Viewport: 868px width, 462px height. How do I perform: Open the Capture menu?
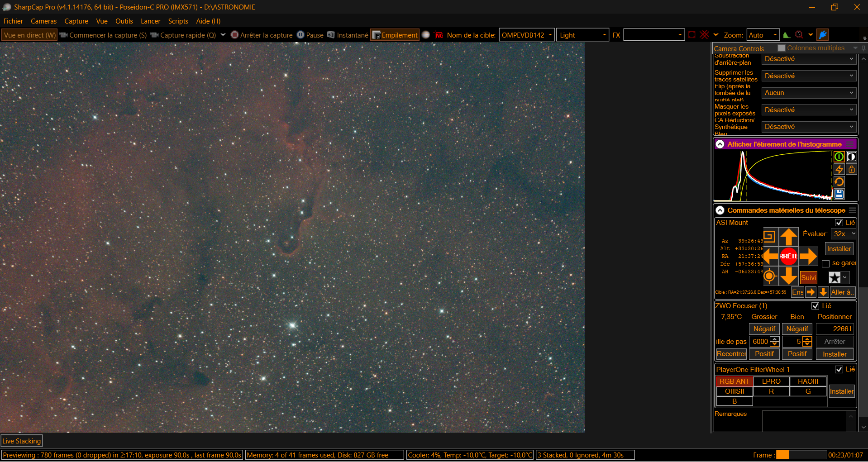pyautogui.click(x=76, y=21)
